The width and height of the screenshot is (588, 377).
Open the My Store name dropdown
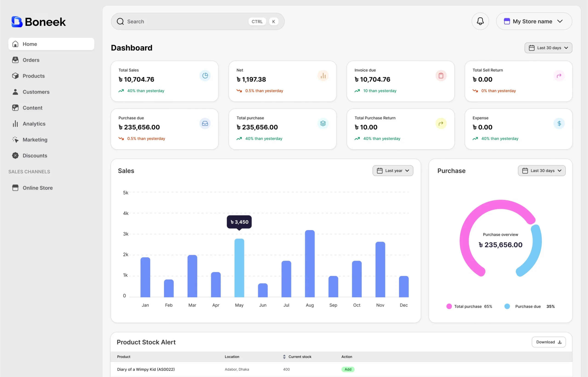tap(534, 21)
